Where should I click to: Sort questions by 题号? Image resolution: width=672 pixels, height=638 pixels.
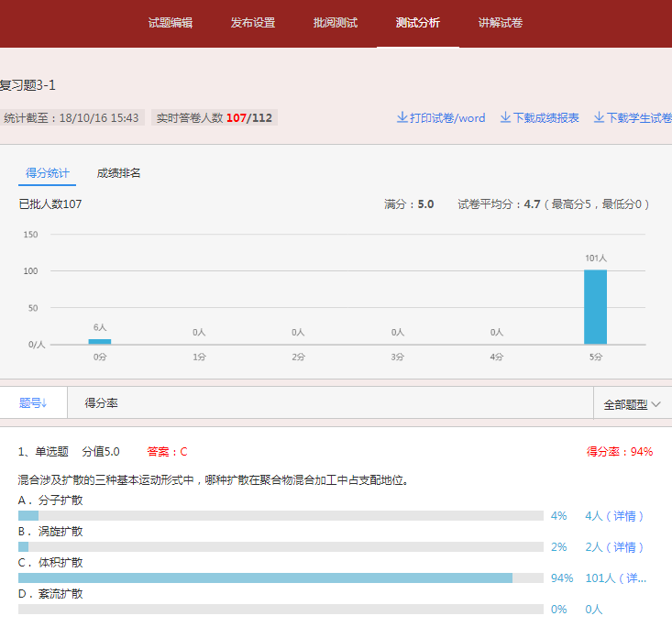coord(33,402)
